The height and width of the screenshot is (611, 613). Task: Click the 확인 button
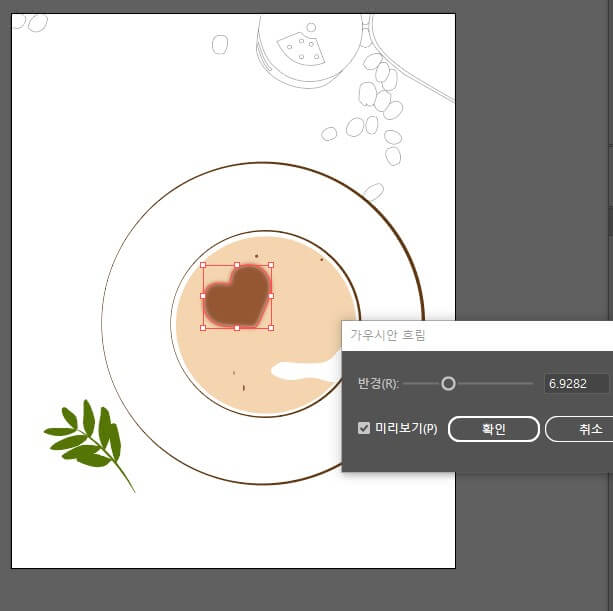(493, 429)
